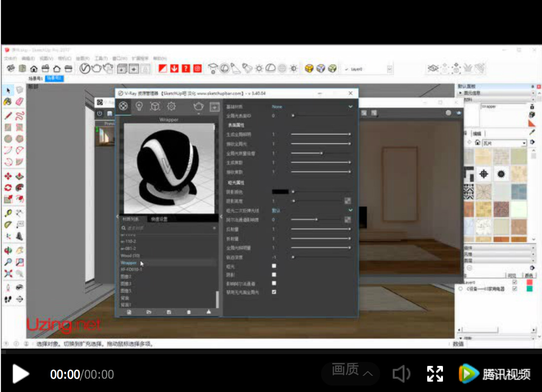
Task: Switch to the quick settings tab under the preview
Action: tap(159, 219)
